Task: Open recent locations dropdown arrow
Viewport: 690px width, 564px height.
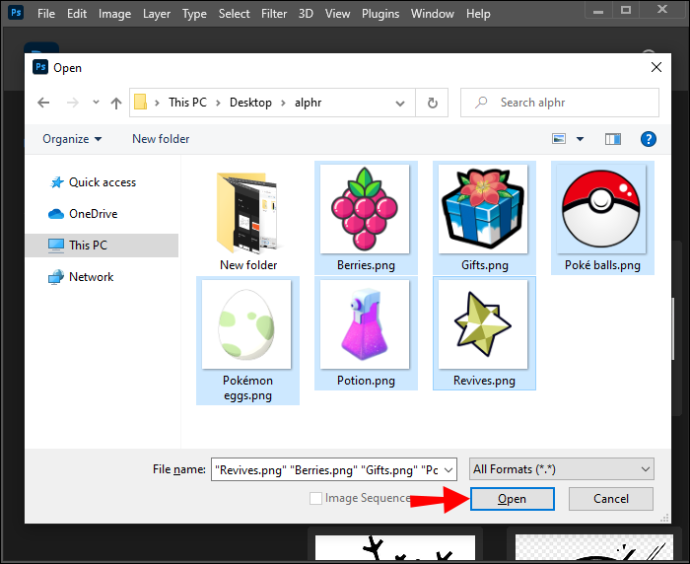Action: tap(96, 103)
